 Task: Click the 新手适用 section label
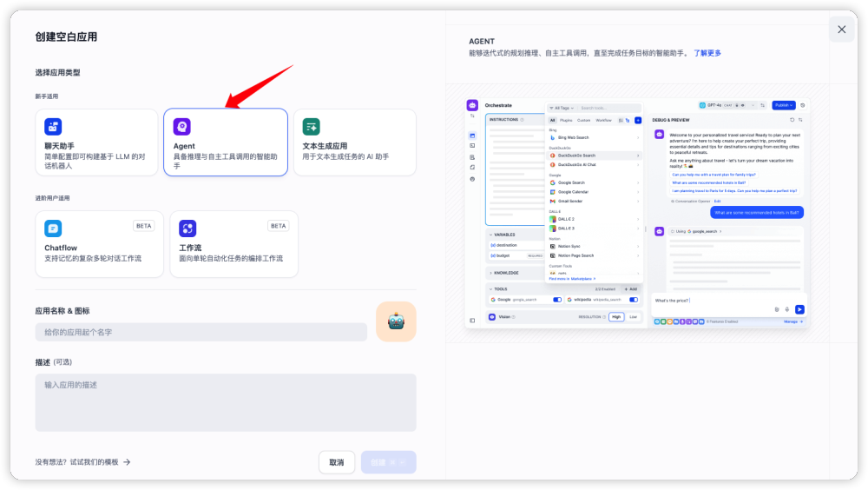[x=47, y=96]
